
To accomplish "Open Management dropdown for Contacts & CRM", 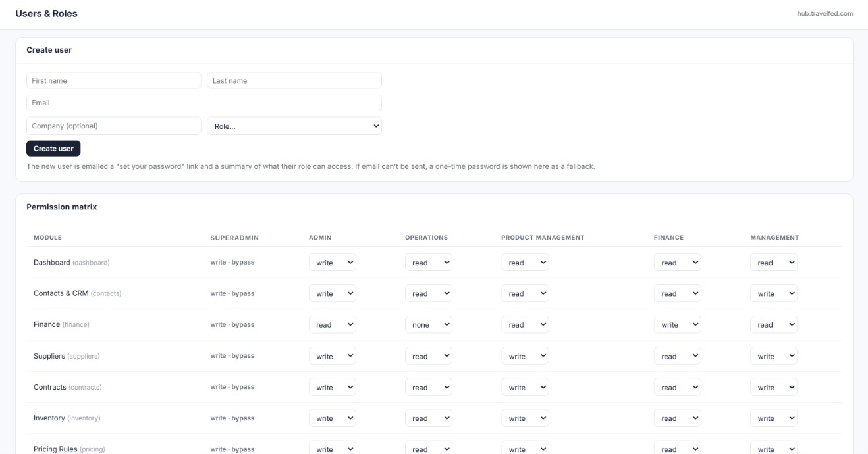I will (x=774, y=293).
